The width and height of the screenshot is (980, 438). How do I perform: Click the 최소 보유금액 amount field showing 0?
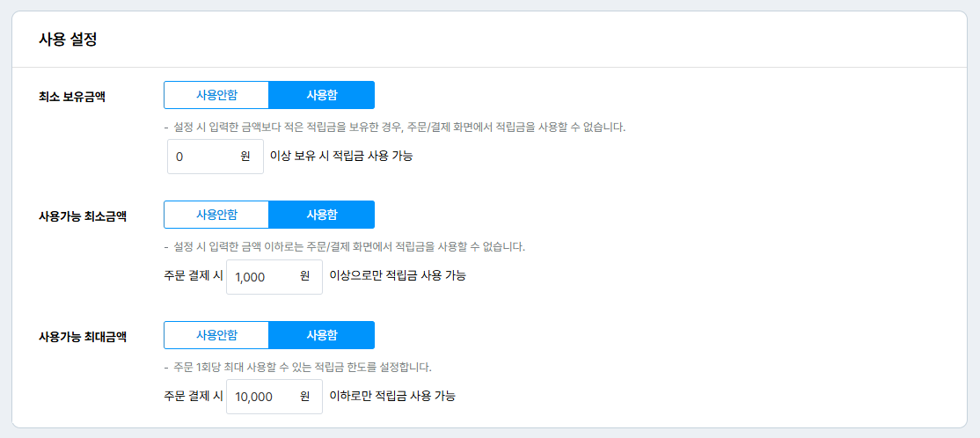(x=206, y=157)
